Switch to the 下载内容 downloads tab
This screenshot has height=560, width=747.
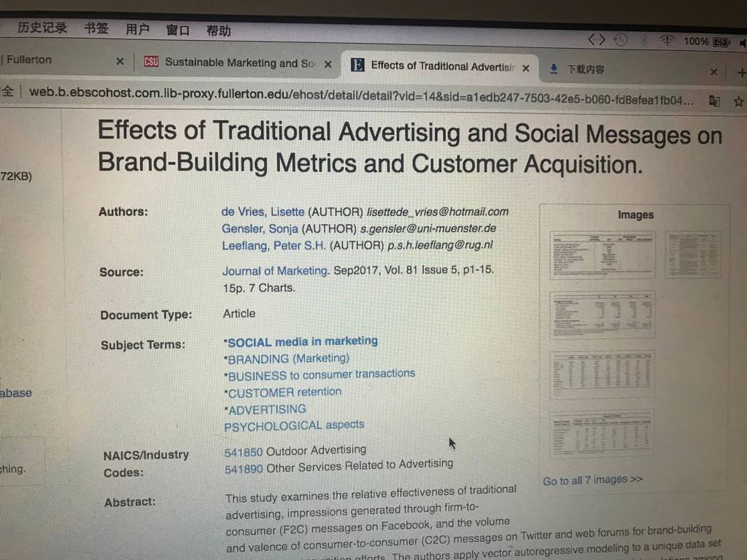(x=586, y=69)
